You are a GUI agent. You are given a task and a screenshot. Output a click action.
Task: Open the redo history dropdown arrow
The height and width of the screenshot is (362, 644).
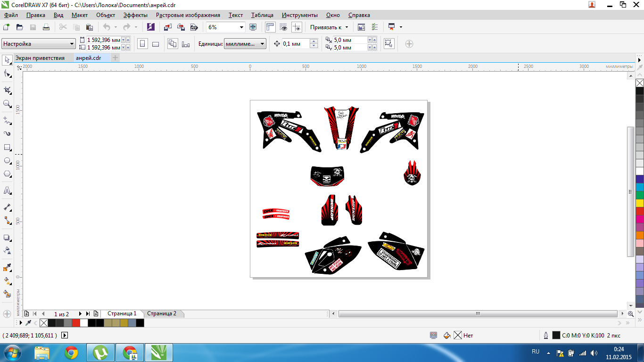point(136,27)
